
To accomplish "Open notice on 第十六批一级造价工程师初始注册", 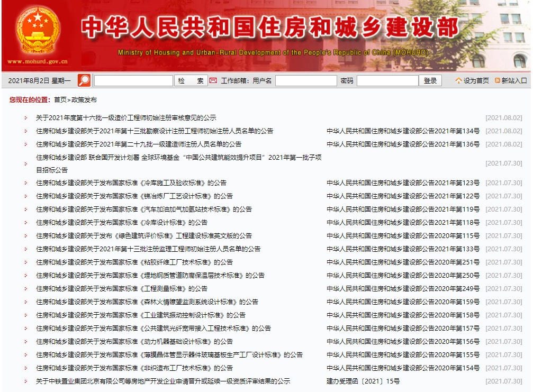I will [x=126, y=118].
